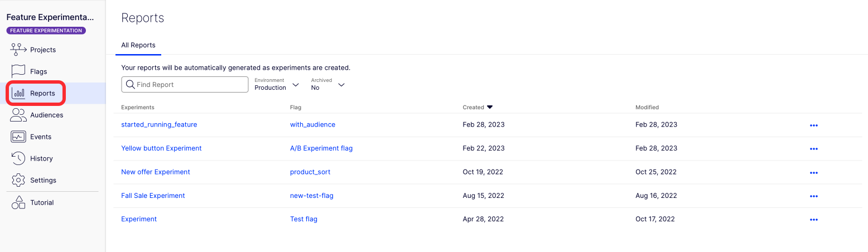868x252 pixels.
Task: Expand the Archived filter dropdown
Action: (x=341, y=85)
